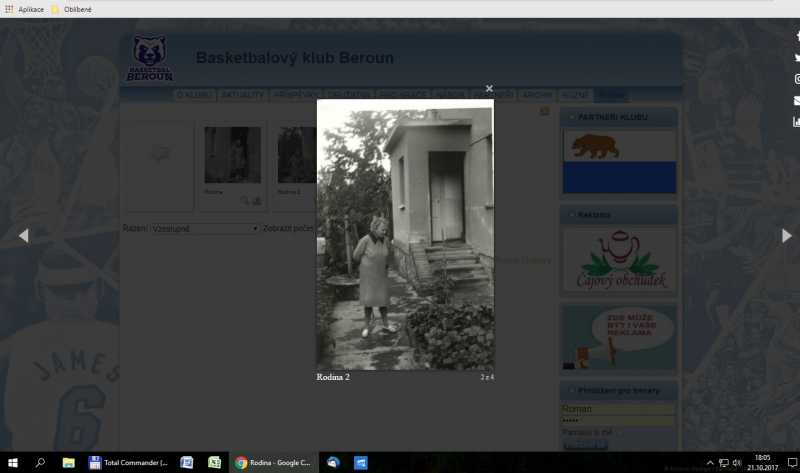Open Windows taskbar search
800x473 pixels.
pos(40,463)
